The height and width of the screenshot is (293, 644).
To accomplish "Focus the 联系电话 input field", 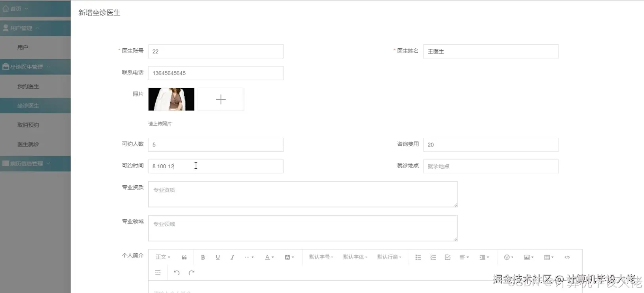I will click(x=216, y=73).
